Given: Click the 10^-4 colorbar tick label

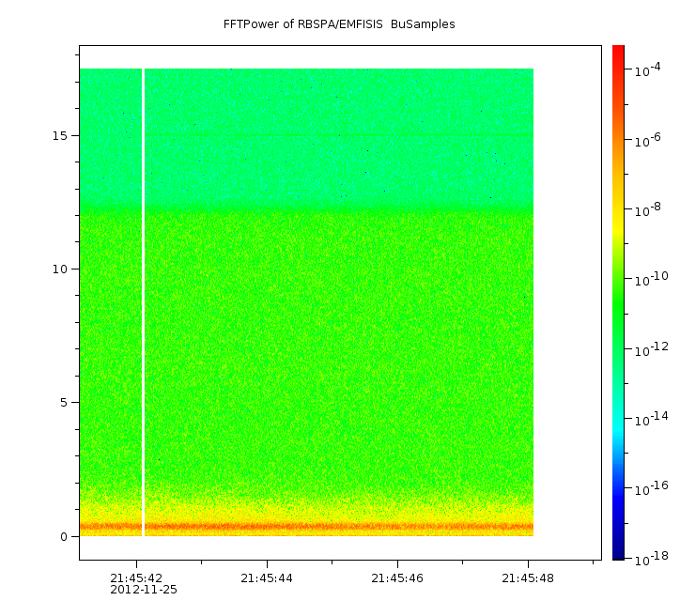Looking at the screenshot, I should point(648,71).
